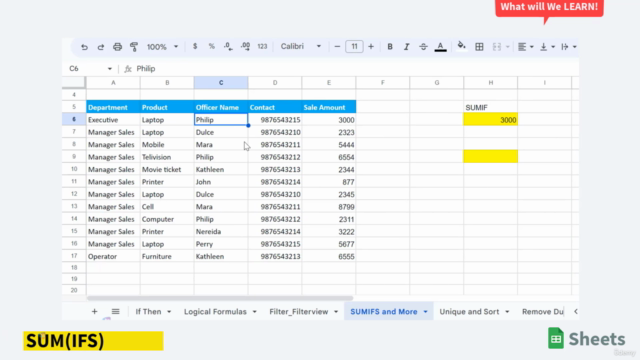Click the font size field showing 11
640x360 pixels.
(354, 47)
